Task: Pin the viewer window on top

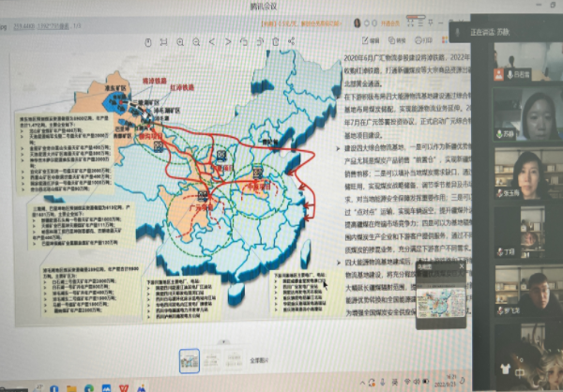Action: point(431,23)
